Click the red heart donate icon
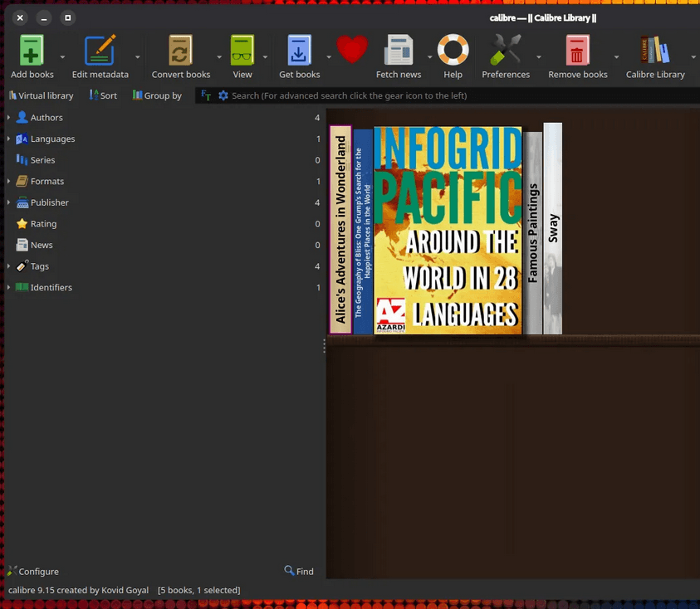 click(352, 50)
